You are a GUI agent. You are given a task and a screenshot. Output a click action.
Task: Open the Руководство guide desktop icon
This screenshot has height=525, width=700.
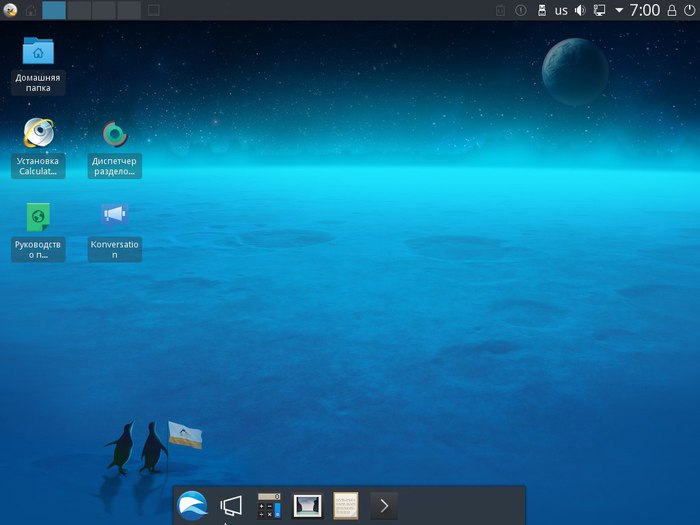[38, 216]
